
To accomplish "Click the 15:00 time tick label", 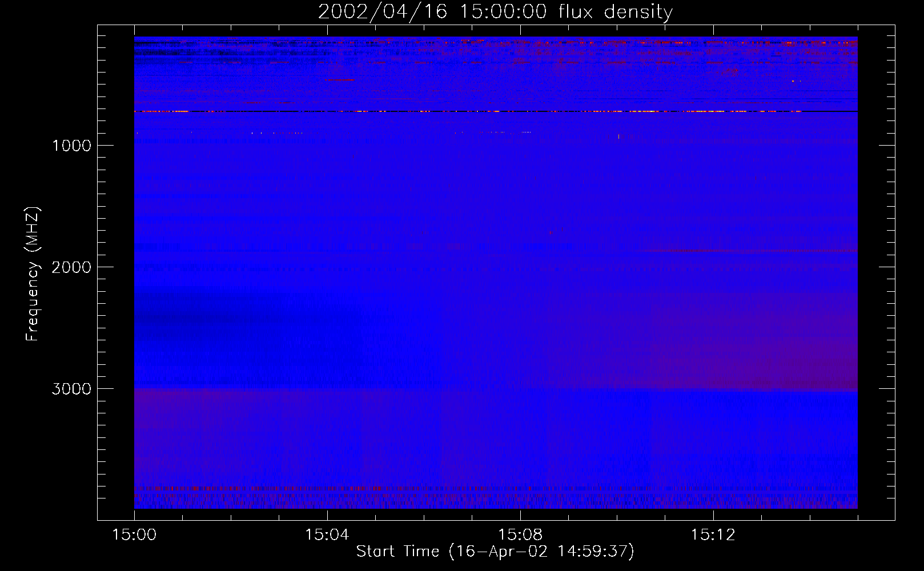I will click(x=134, y=535).
